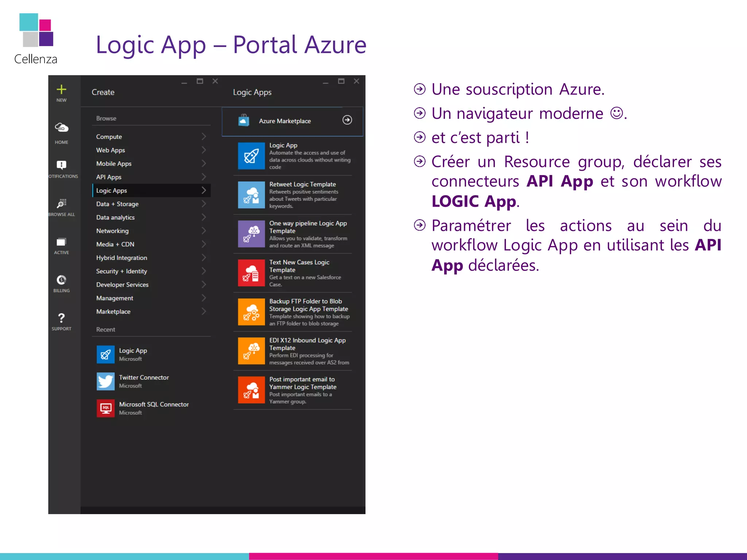Click the Cellenza logo
This screenshot has width=747, height=560.
click(x=36, y=39)
